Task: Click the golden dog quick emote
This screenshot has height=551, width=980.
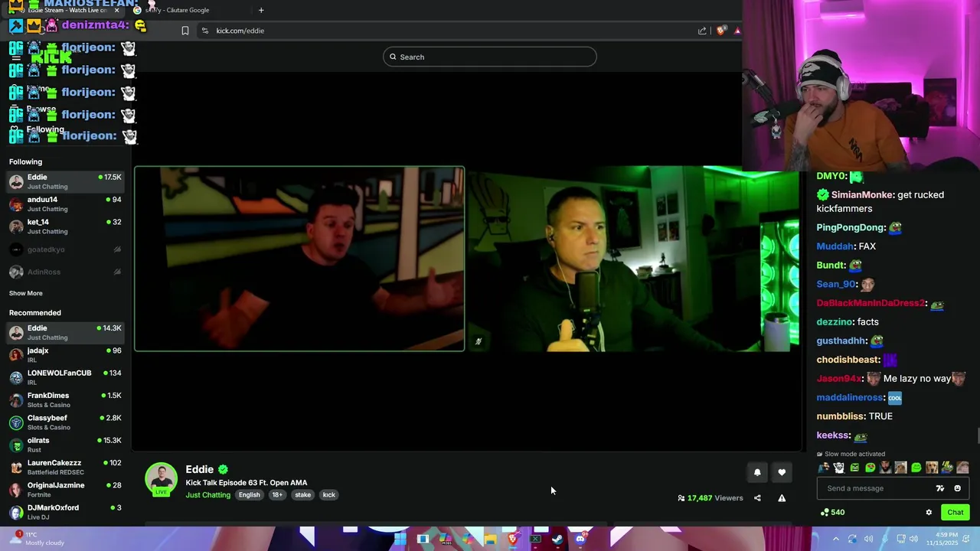Action: click(x=932, y=468)
